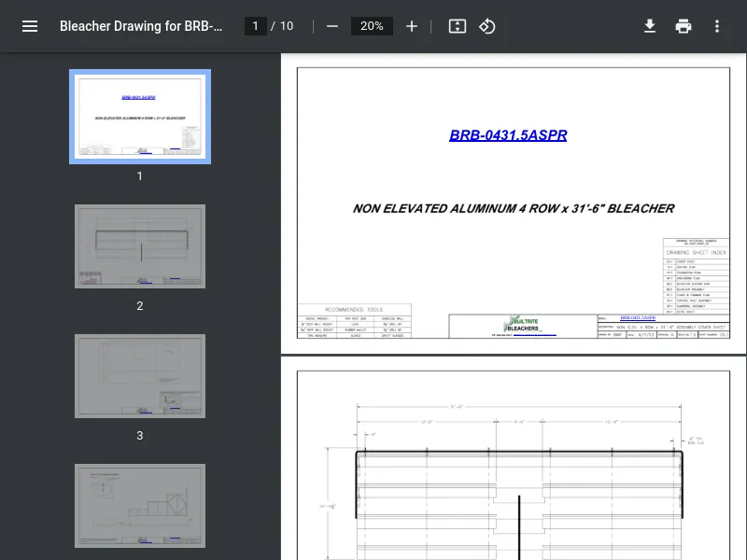
Task: Click the thumbnail label '2'
Action: pos(139,306)
